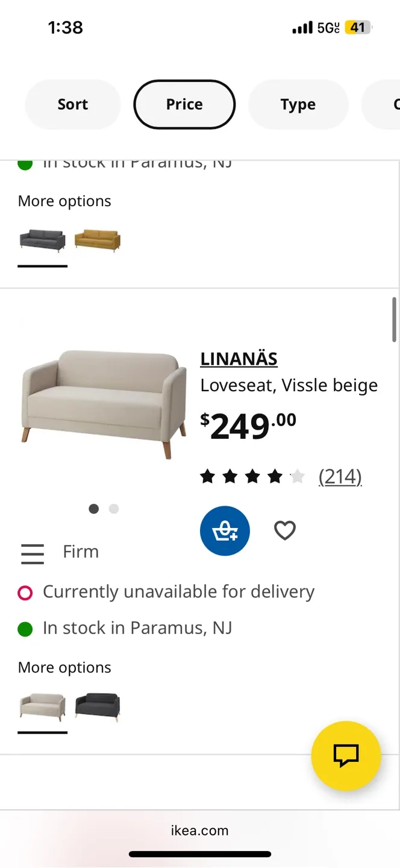Tap the Firm comfort lines icon

(33, 553)
